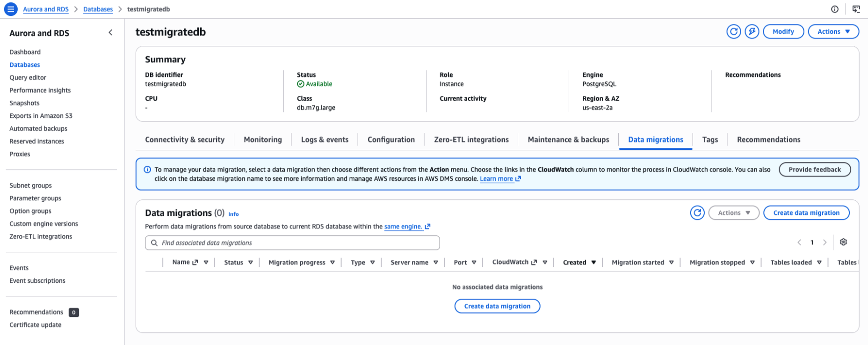Open Exports in Amazon S3

coord(41,116)
